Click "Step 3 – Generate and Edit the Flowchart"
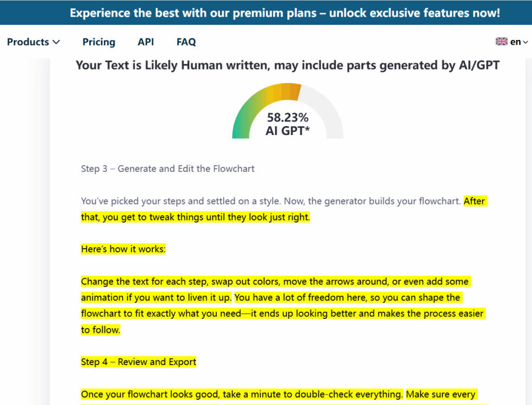The image size is (532, 405). (x=167, y=168)
